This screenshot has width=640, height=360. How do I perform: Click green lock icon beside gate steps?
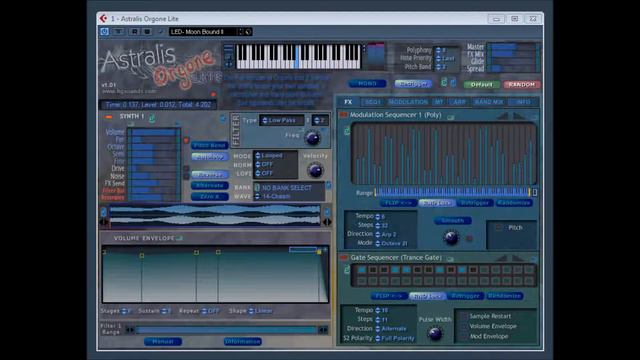click(347, 269)
